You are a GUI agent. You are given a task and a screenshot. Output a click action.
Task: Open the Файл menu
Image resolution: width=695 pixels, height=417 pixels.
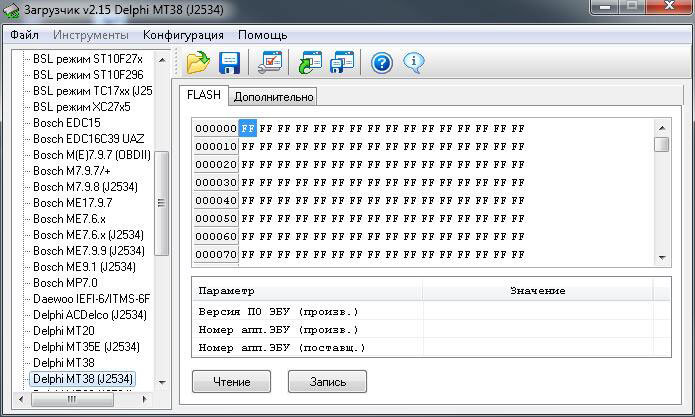click(25, 35)
